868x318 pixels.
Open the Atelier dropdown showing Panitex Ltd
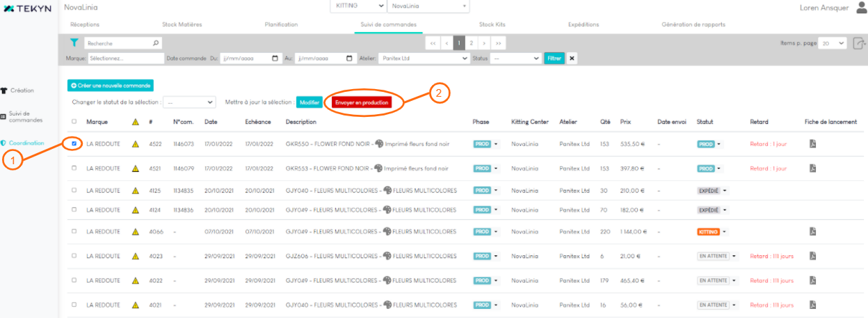coord(424,58)
